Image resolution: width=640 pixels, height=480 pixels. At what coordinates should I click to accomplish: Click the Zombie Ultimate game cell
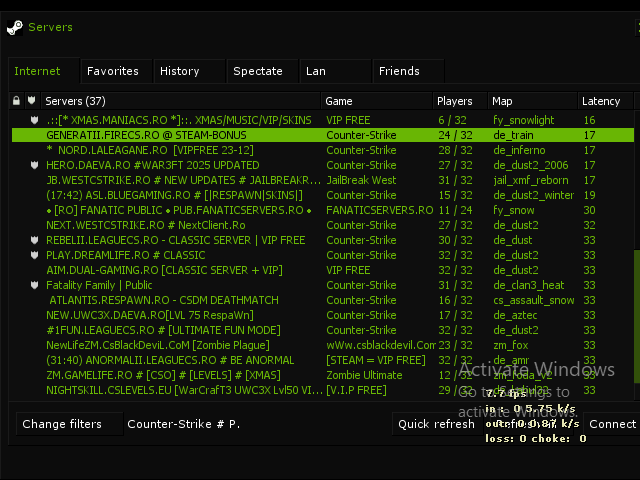[x=364, y=375]
